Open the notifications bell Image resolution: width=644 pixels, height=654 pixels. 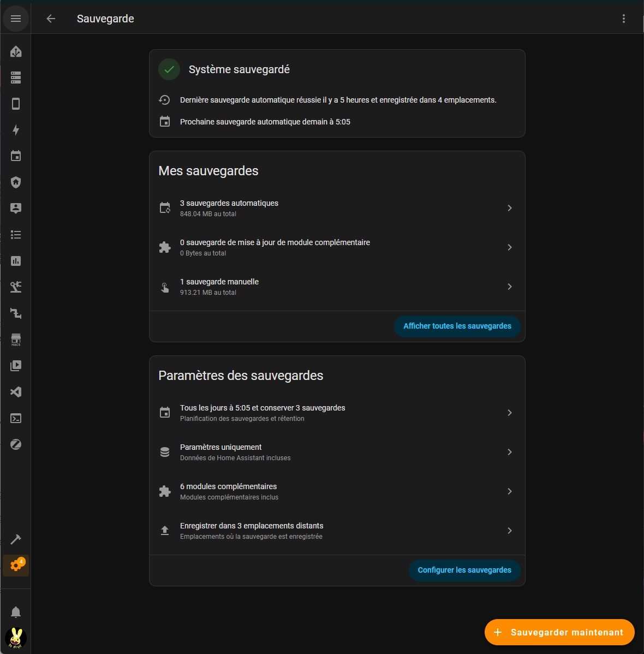coord(15,612)
